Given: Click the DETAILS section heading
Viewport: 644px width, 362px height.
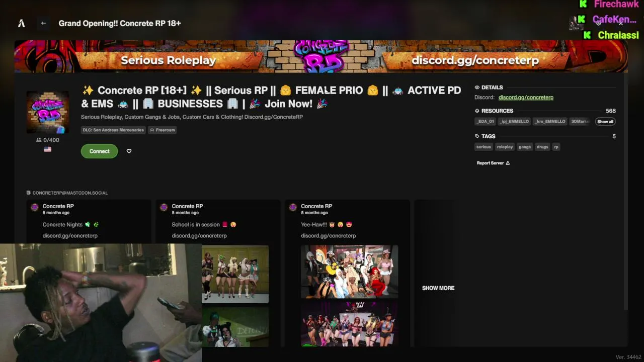Looking at the screenshot, I should (x=492, y=87).
